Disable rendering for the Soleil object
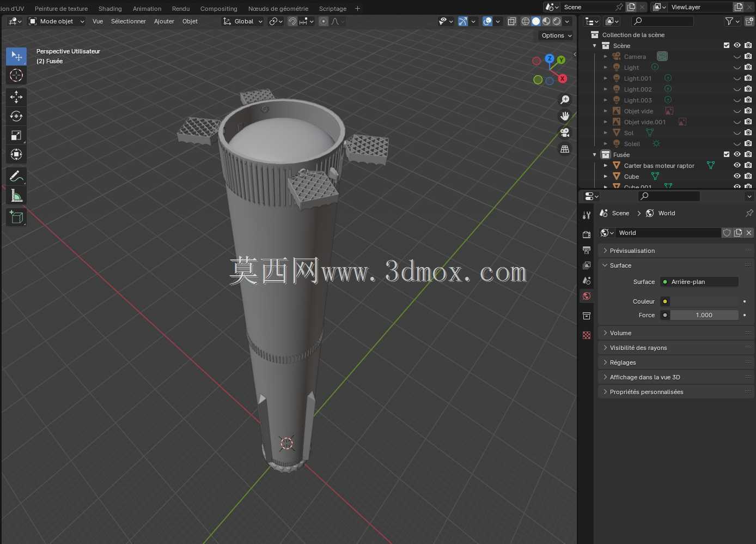The height and width of the screenshot is (544, 756). pos(748,143)
